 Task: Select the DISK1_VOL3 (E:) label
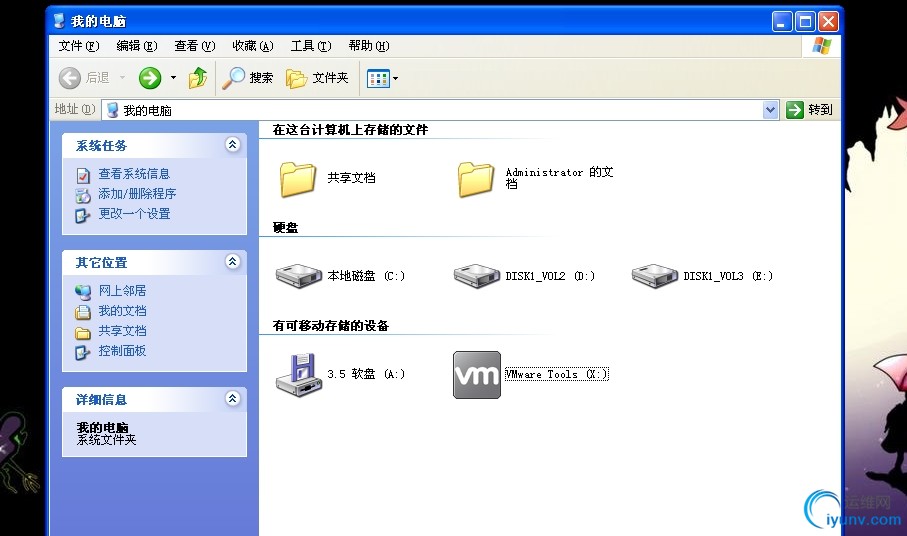pos(728,276)
